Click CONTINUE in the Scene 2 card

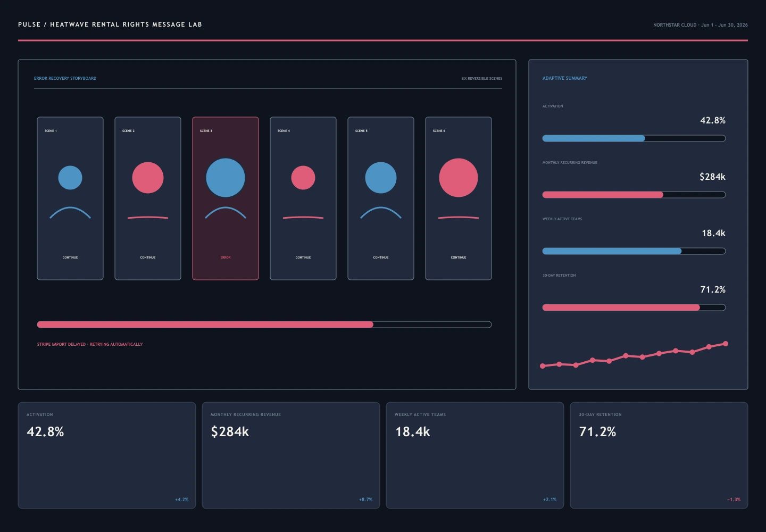tap(148, 257)
